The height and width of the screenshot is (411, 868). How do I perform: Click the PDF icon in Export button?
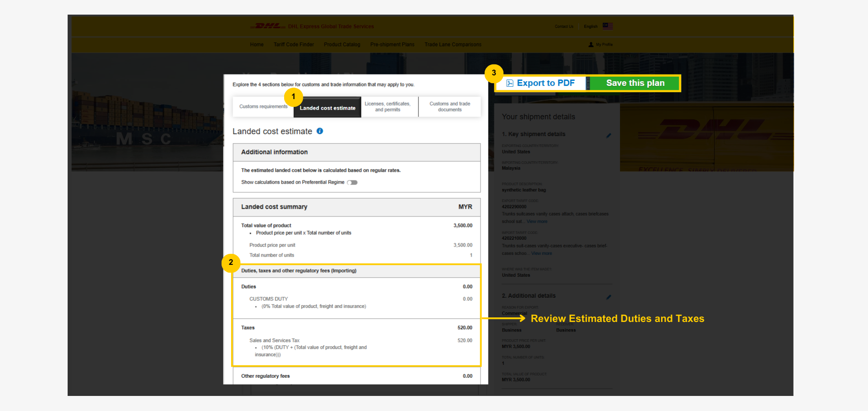point(510,83)
